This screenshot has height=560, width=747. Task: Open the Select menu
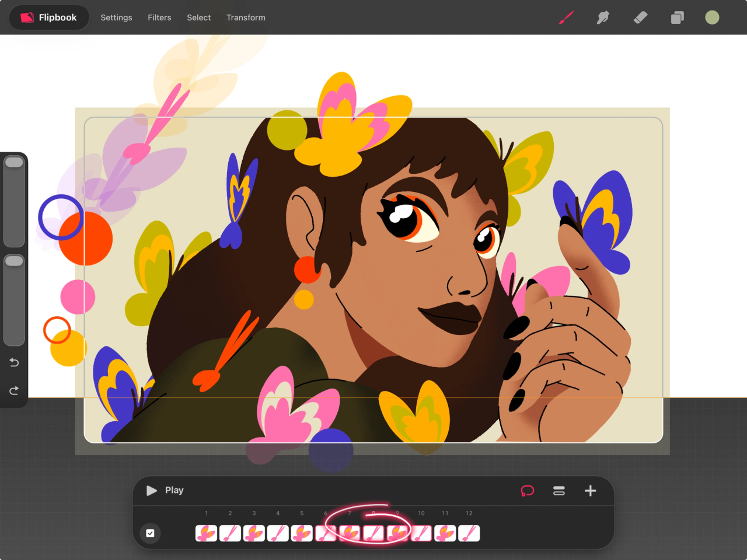click(198, 17)
